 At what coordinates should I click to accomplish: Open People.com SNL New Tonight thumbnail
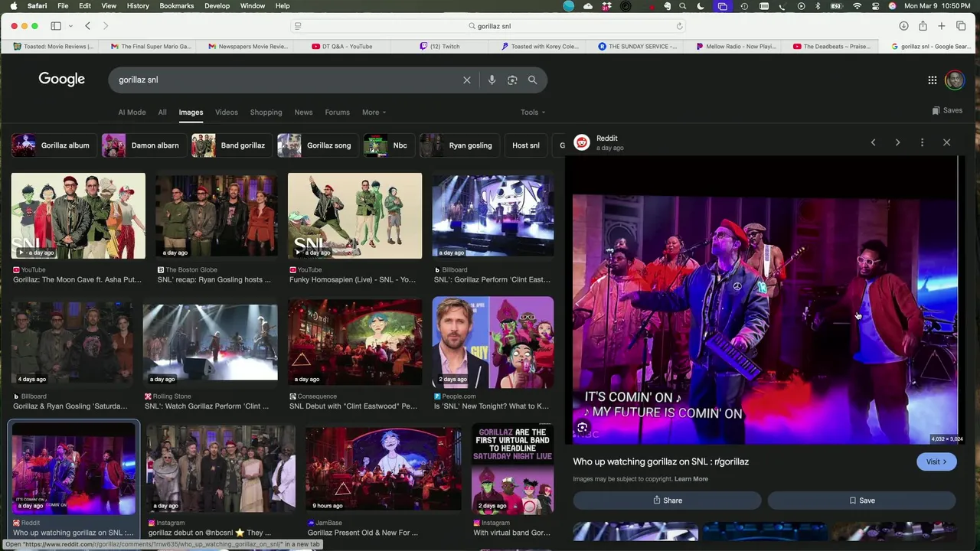point(493,342)
